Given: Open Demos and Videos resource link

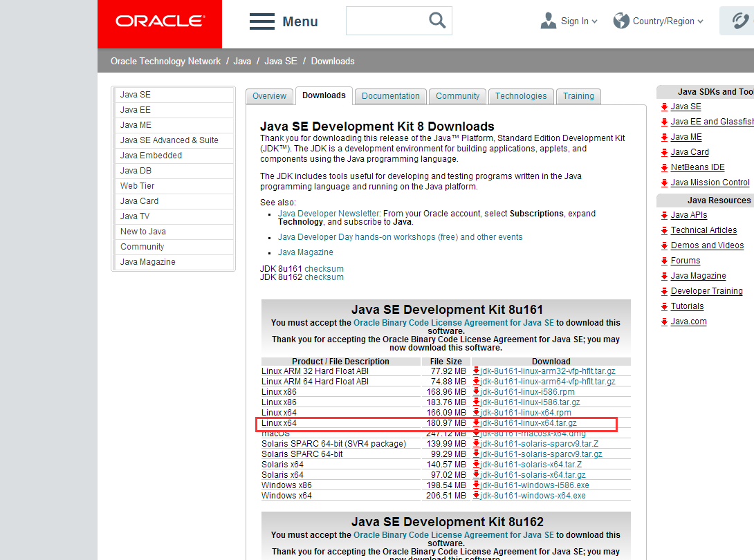Looking at the screenshot, I should tap(708, 245).
